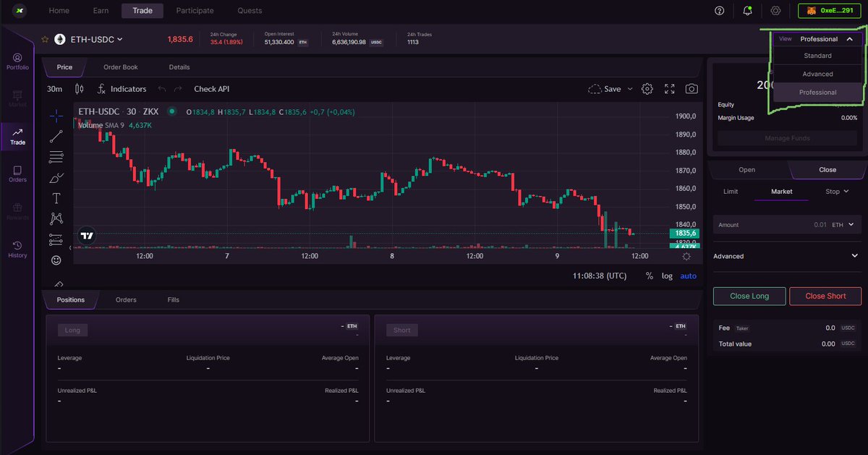Collapse the View Professional dropdown

(x=817, y=39)
